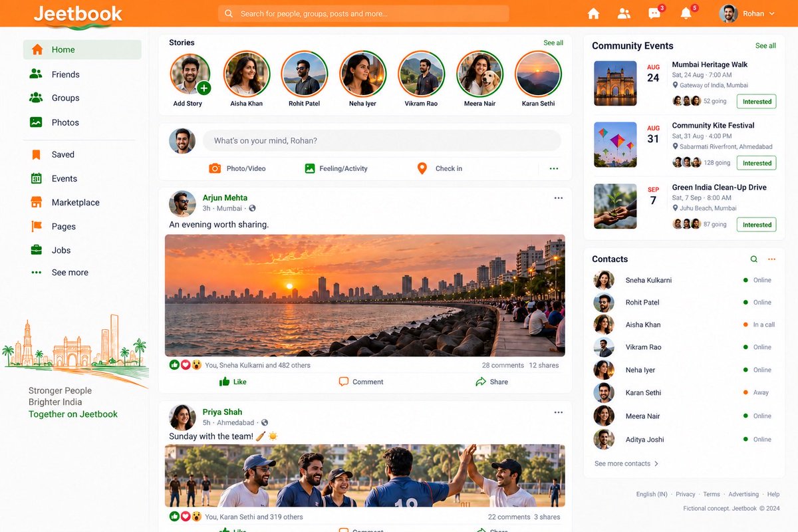Click See all stories link
Image resolution: width=798 pixels, height=532 pixels.
553,43
